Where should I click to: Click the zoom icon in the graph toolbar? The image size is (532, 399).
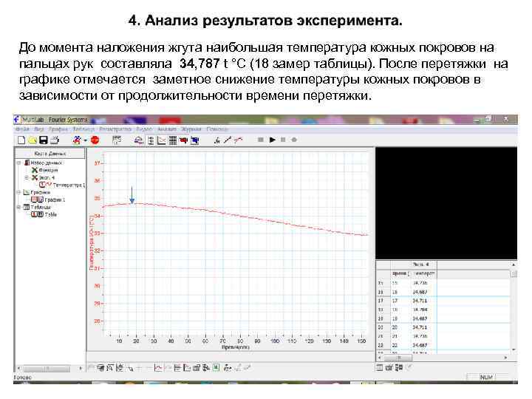(110, 367)
